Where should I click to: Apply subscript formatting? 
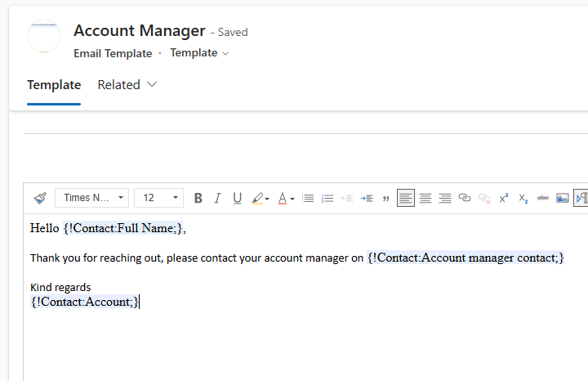[523, 198]
